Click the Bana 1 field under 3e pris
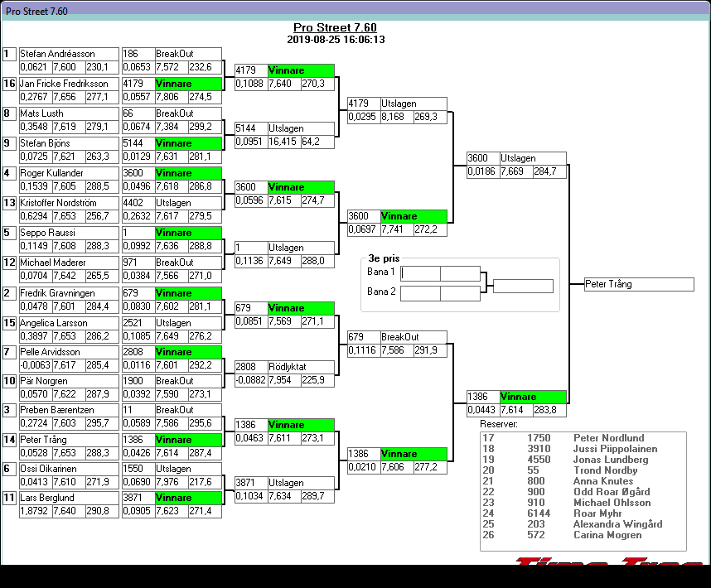The image size is (711, 588). [420, 273]
